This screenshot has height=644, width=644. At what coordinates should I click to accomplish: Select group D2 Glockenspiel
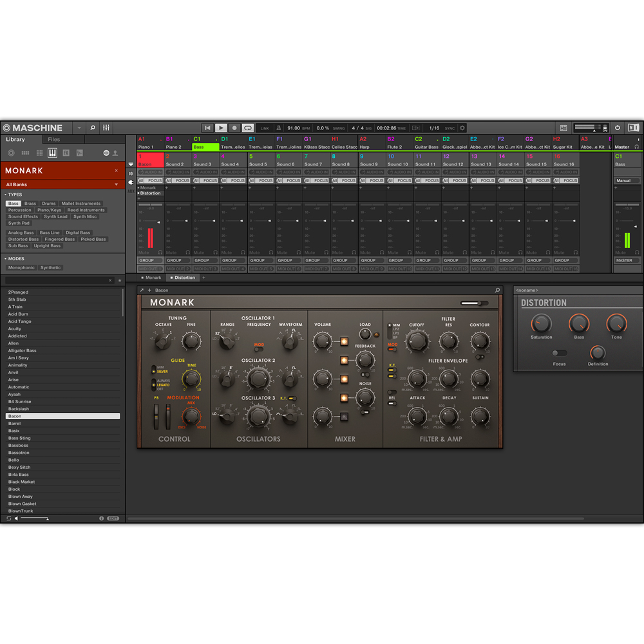click(x=455, y=143)
